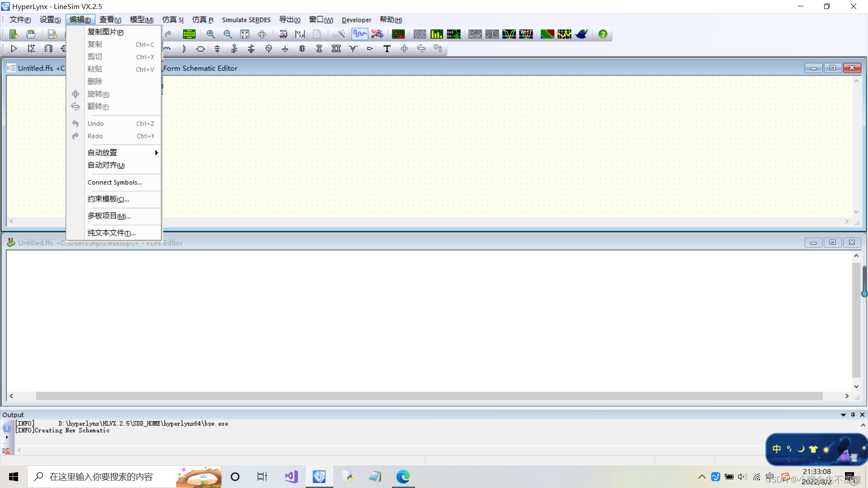868x488 pixels.
Task: Open the 仿真 PI menu
Action: point(203,19)
